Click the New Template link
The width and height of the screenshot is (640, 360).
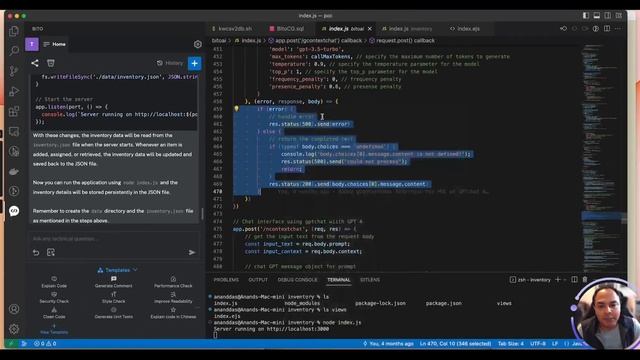[x=54, y=329]
